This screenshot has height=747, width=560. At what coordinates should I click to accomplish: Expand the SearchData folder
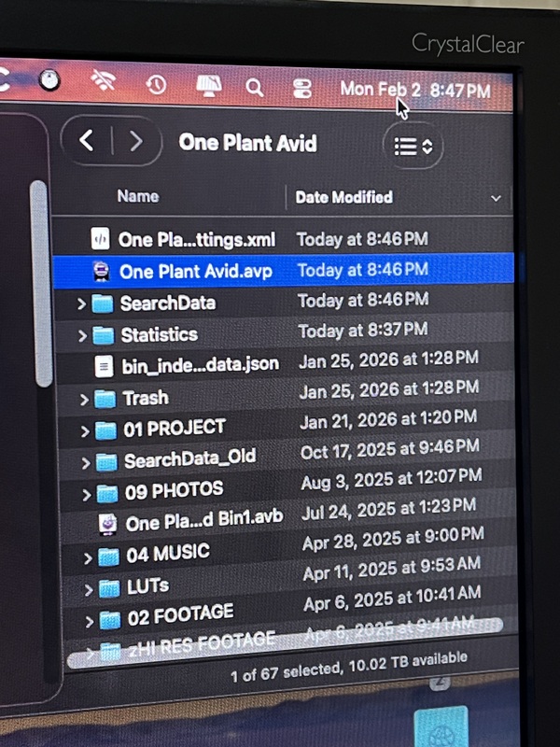click(82, 303)
